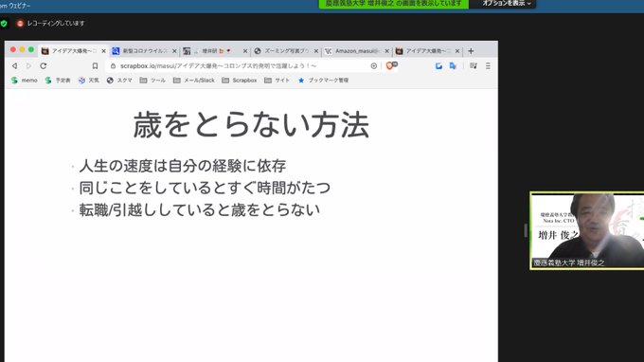Image resolution: width=644 pixels, height=362 pixels.
Task: Open a new browser tab with plus
Action: [471, 51]
